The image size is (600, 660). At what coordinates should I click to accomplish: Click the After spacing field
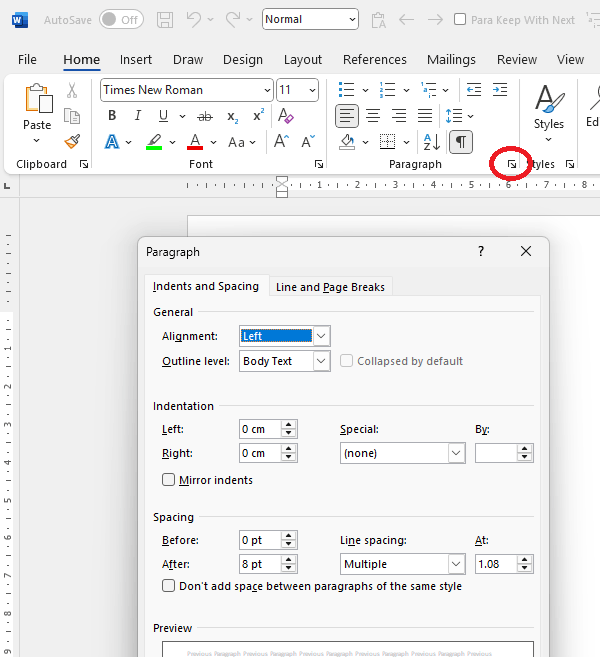(260, 564)
